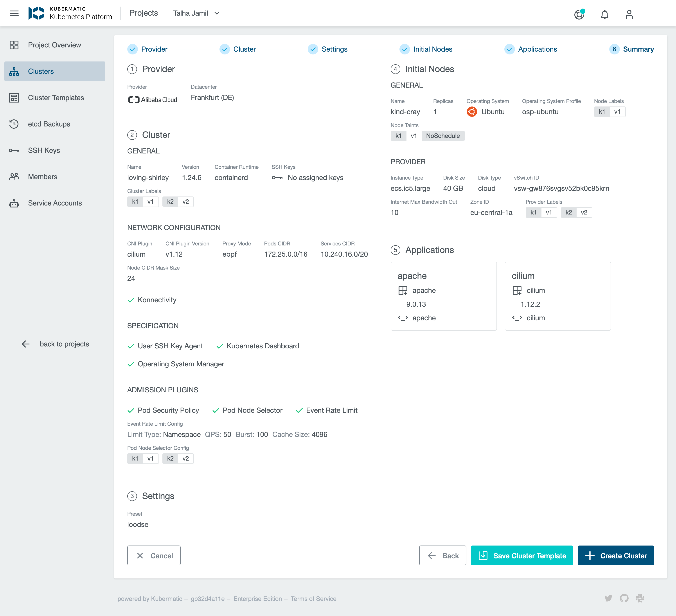
Task: Click the Ubuntu operating system logo
Action: point(472,112)
